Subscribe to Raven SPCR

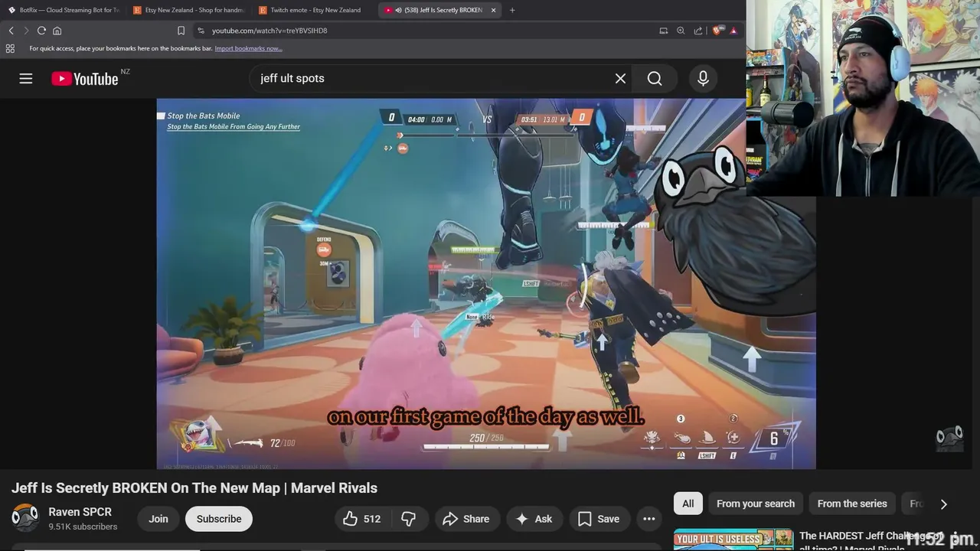(219, 519)
